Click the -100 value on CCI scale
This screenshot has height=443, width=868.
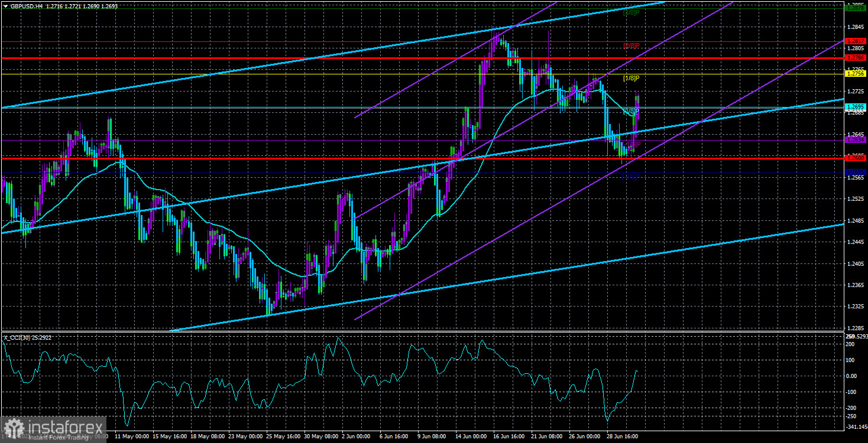(x=852, y=392)
